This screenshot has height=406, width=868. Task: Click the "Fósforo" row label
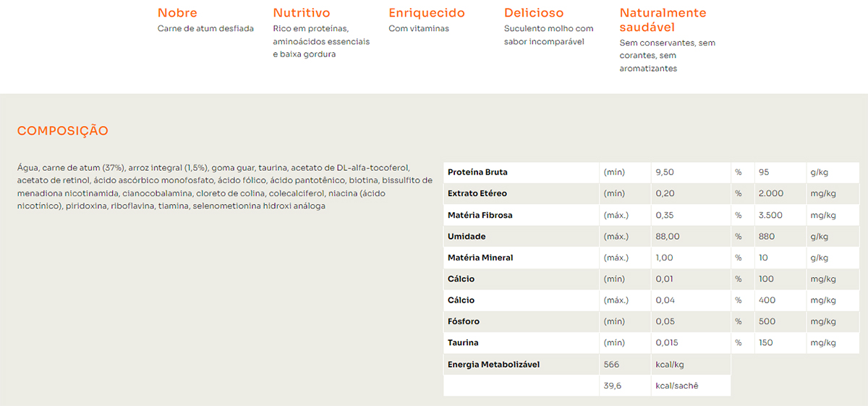point(464,321)
